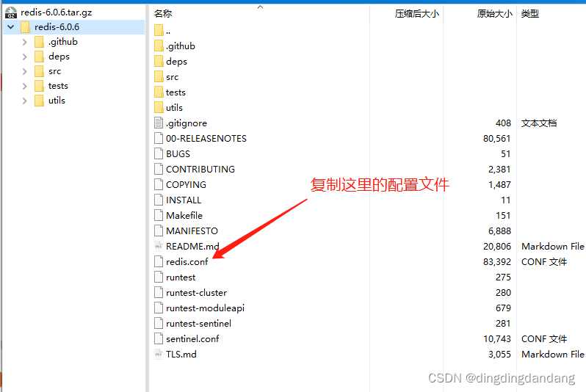Select the sentinel.conf file name
The image size is (586, 392).
point(192,338)
